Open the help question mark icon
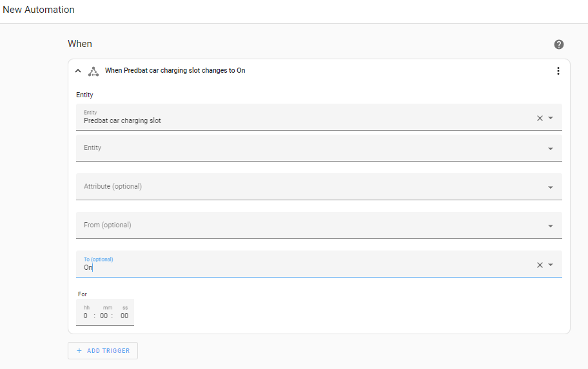 point(559,44)
